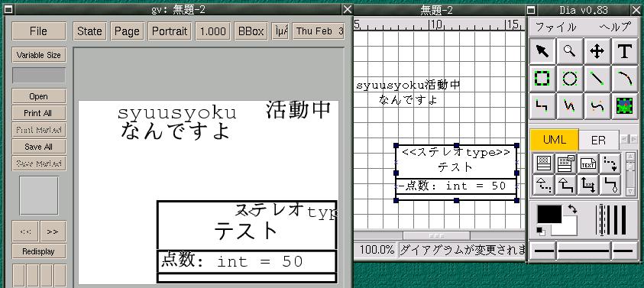
Task: Open the white background color swatch
Action: (x=569, y=229)
